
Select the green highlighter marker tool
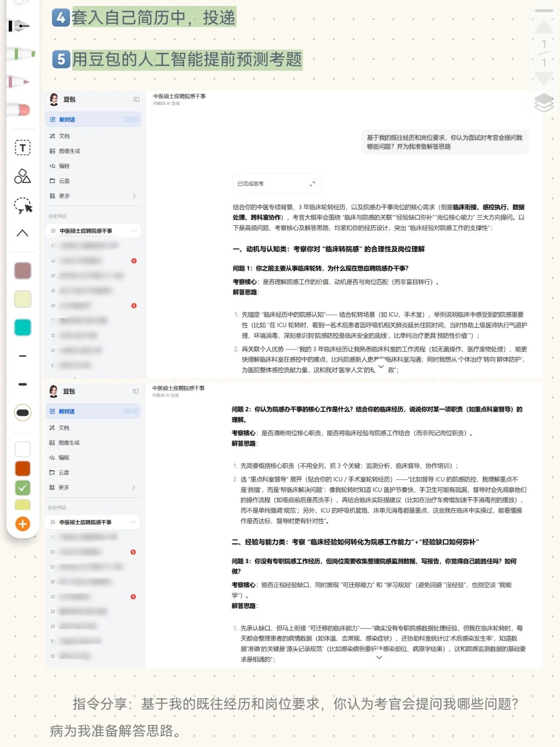[21, 53]
